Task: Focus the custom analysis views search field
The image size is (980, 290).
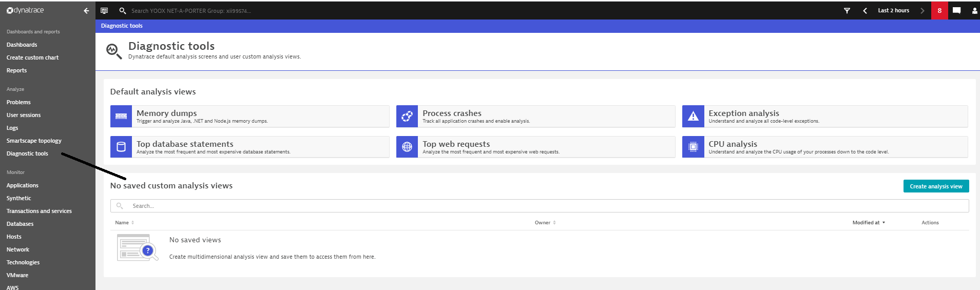Action: (539, 206)
